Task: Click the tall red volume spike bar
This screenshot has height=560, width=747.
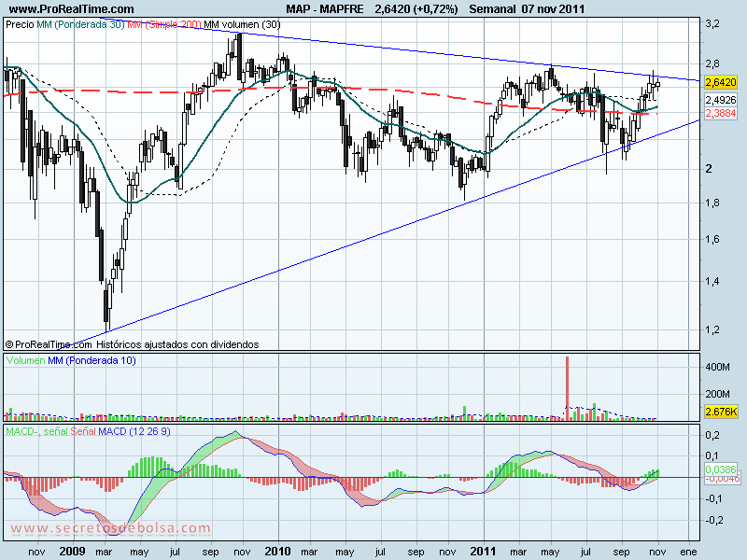Action: point(567,388)
